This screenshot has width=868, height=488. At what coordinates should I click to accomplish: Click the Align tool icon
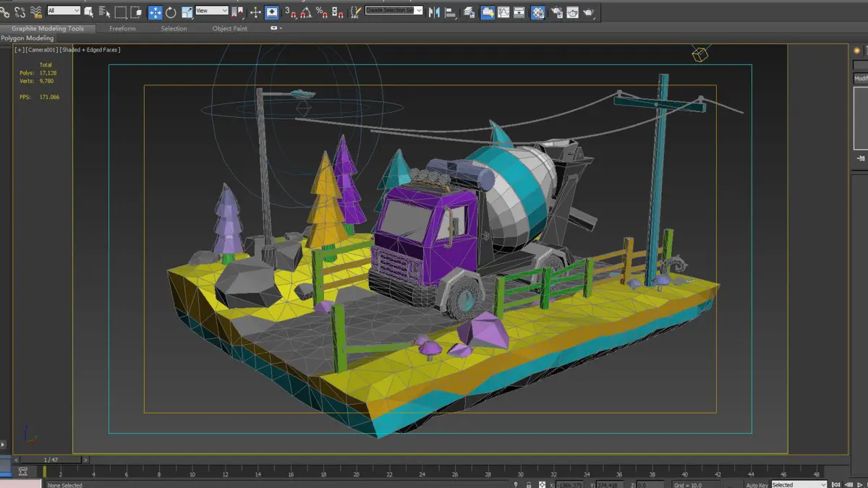pos(450,13)
